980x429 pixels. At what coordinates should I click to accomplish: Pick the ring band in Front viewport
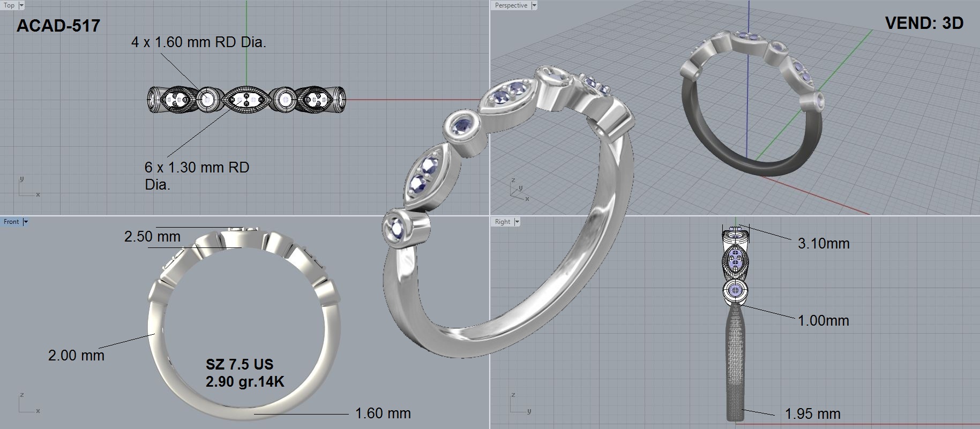[244, 324]
